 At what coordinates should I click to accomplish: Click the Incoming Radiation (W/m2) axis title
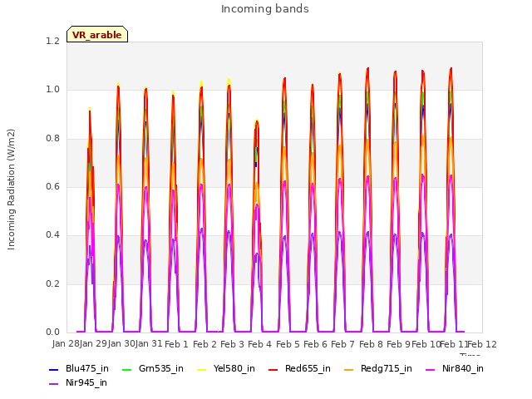11,190
